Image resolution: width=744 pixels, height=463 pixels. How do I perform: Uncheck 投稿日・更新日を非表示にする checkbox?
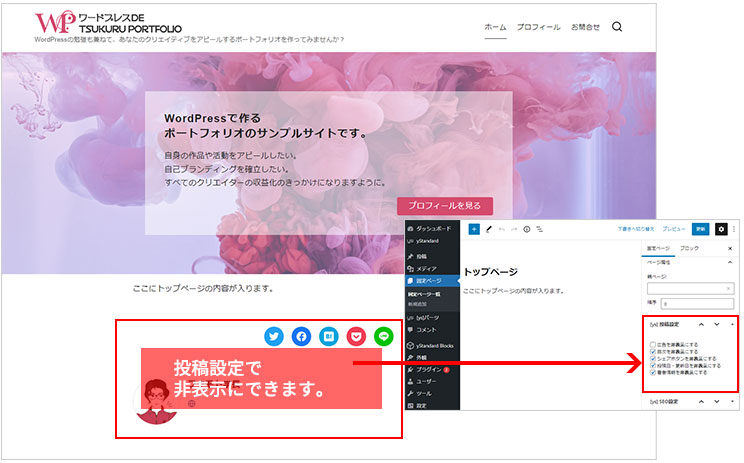pos(653,366)
